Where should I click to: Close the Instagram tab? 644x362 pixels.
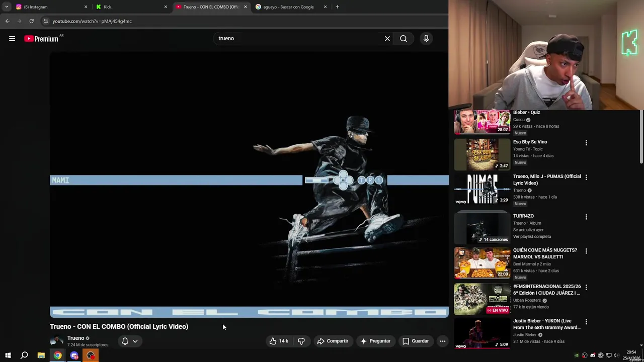pyautogui.click(x=86, y=7)
